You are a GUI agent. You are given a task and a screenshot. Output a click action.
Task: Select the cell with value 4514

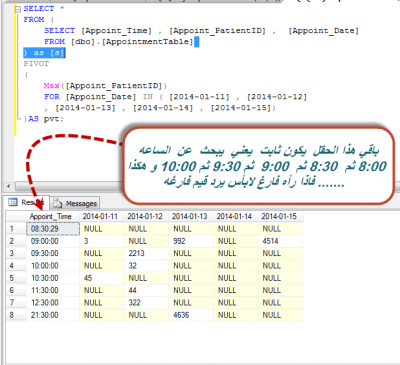coord(280,241)
